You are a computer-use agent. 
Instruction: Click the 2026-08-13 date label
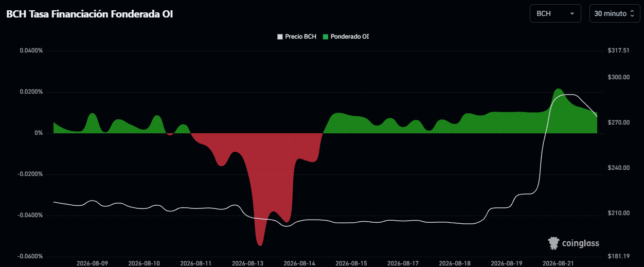coord(248,263)
